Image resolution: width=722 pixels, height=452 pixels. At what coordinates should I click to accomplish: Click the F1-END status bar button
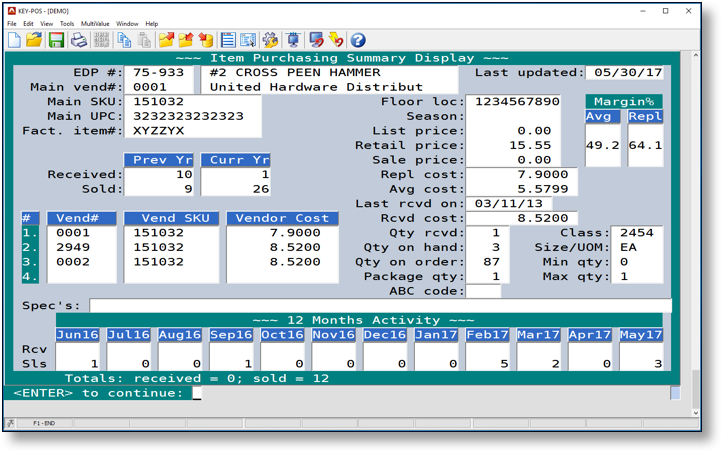(x=44, y=424)
